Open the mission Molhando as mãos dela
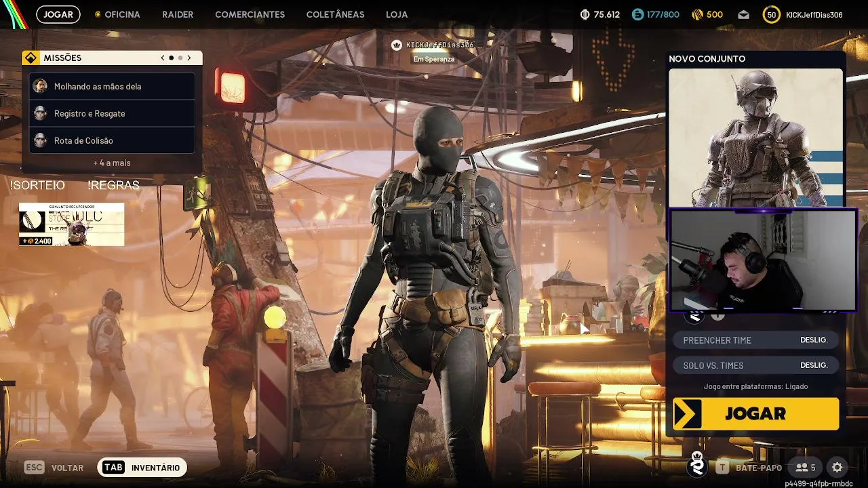This screenshot has height=488, width=868. pyautogui.click(x=112, y=86)
